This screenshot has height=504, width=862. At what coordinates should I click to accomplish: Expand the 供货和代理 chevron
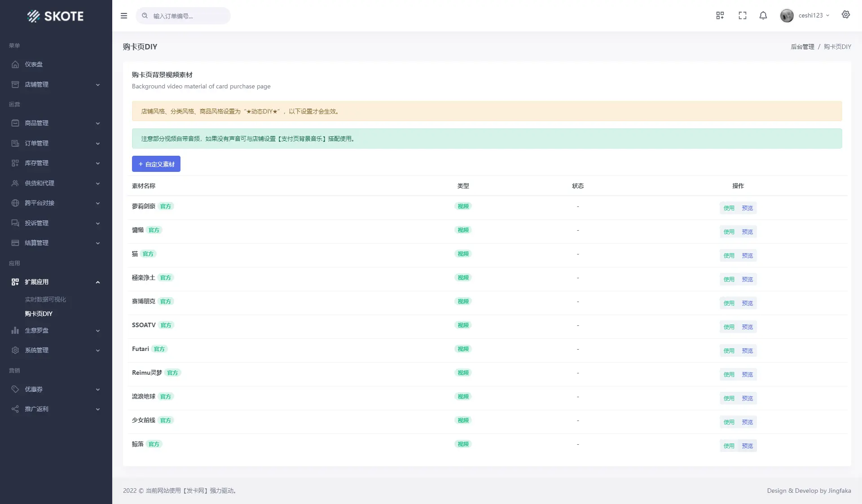tap(98, 184)
